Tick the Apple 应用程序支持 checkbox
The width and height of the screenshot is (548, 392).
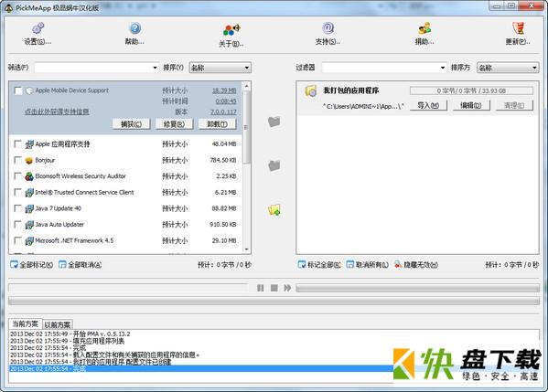pyautogui.click(x=17, y=143)
